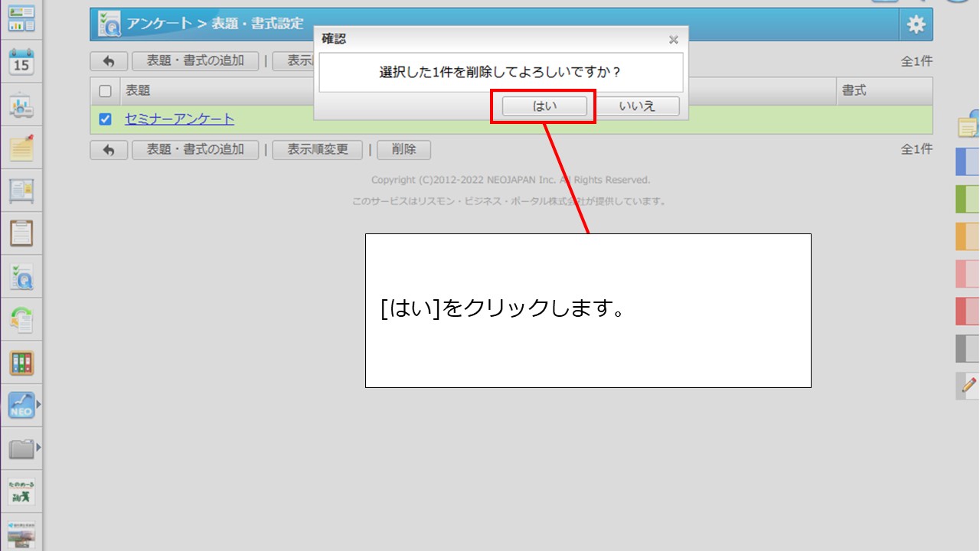
Task: Uncheck the セミナーアンケート row checkbox
Action: tap(106, 119)
